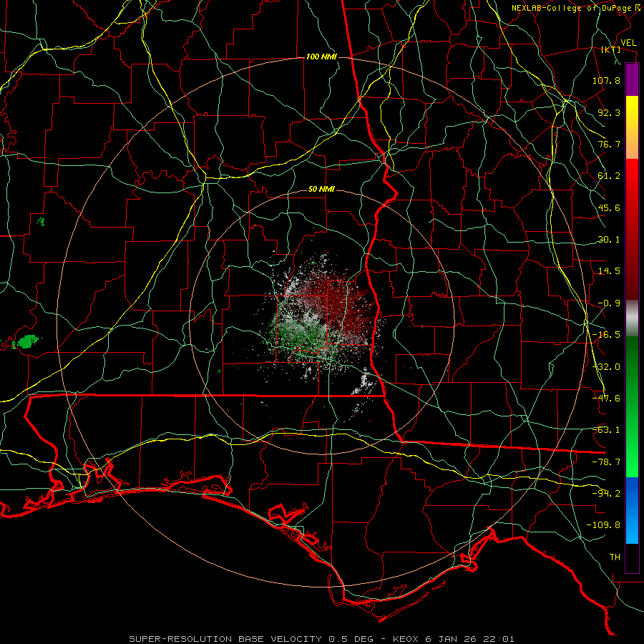Click the 107.8 velocity legend value
The width and height of the screenshot is (644, 644).
(606, 80)
